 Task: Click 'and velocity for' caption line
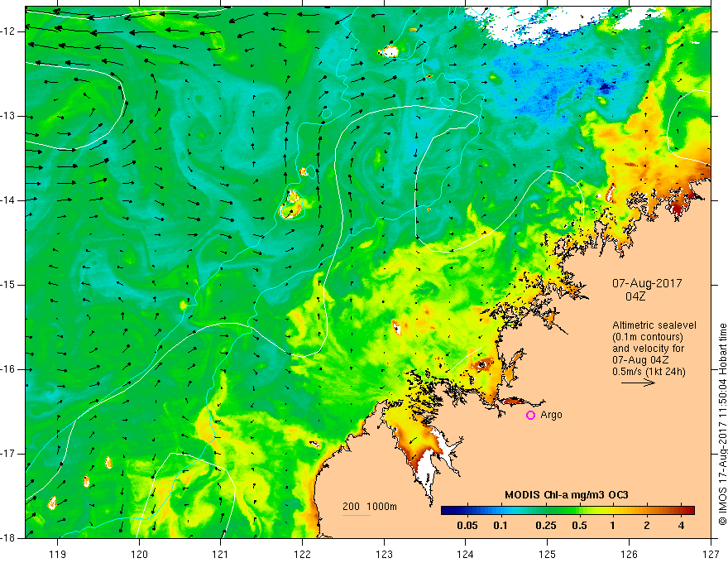[648, 349]
